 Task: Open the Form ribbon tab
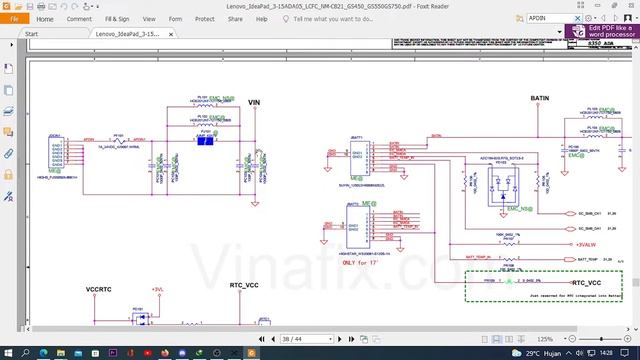point(175,19)
